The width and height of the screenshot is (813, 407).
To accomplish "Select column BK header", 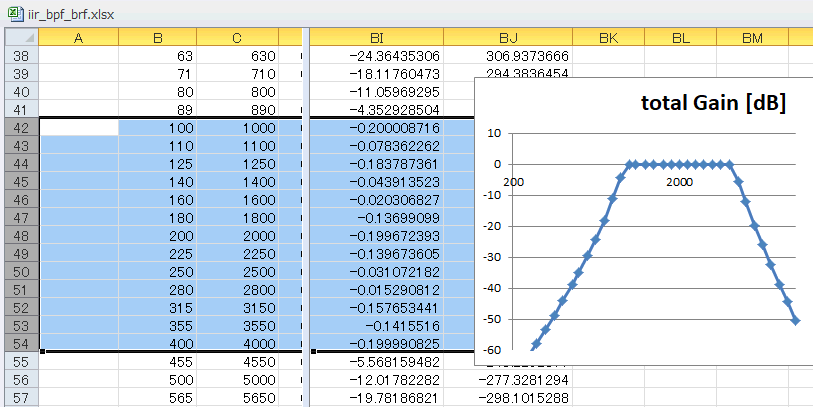I will (609, 37).
